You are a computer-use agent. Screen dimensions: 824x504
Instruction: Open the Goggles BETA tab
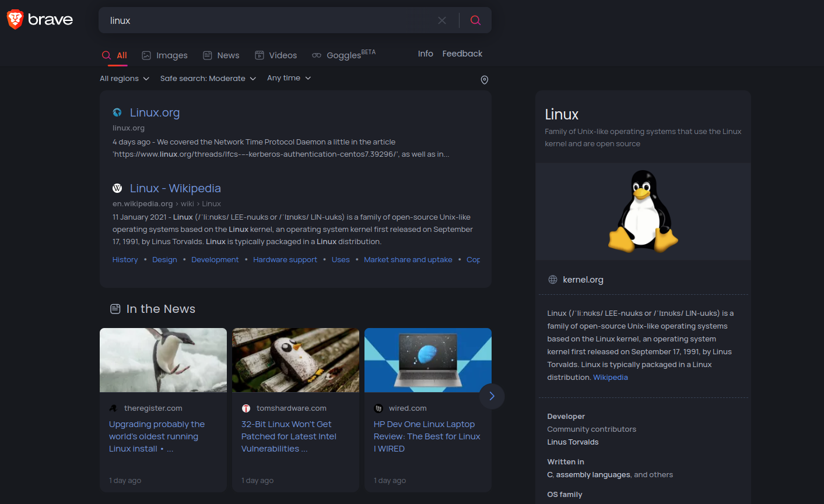point(343,55)
